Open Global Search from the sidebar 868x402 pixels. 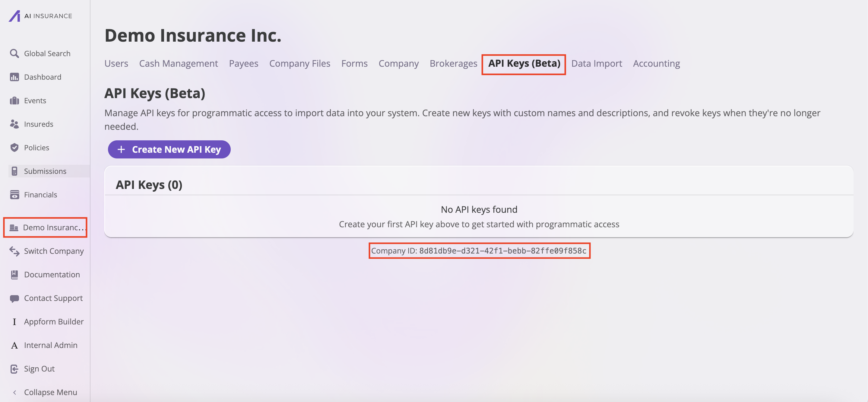pyautogui.click(x=14, y=53)
